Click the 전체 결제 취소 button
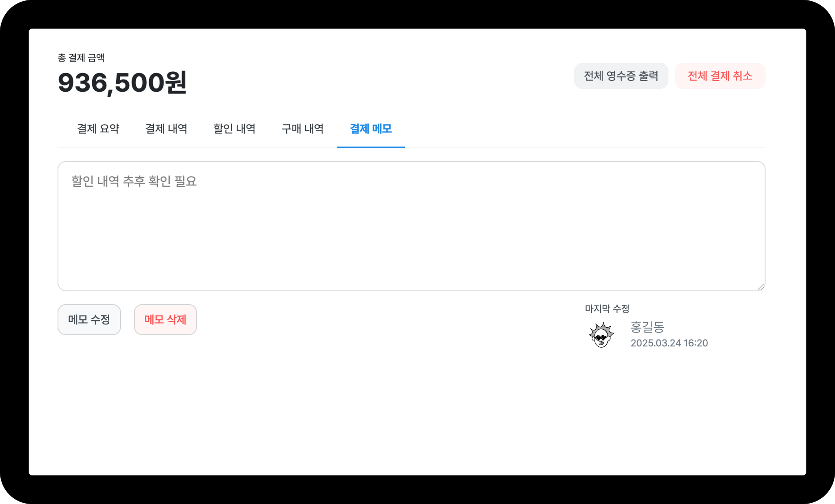 [720, 76]
